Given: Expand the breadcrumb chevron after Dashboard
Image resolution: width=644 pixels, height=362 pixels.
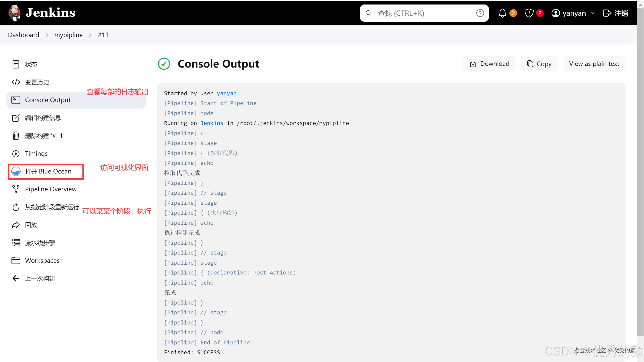Looking at the screenshot, I should click(x=47, y=35).
